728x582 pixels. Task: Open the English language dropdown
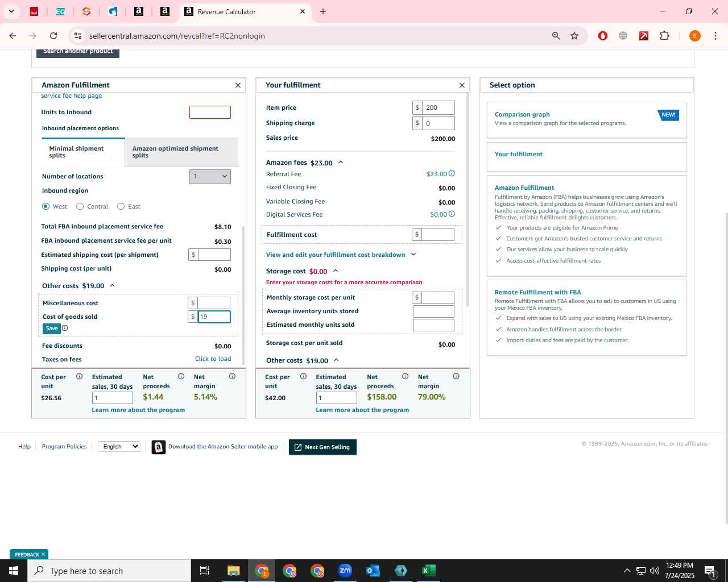tap(119, 447)
